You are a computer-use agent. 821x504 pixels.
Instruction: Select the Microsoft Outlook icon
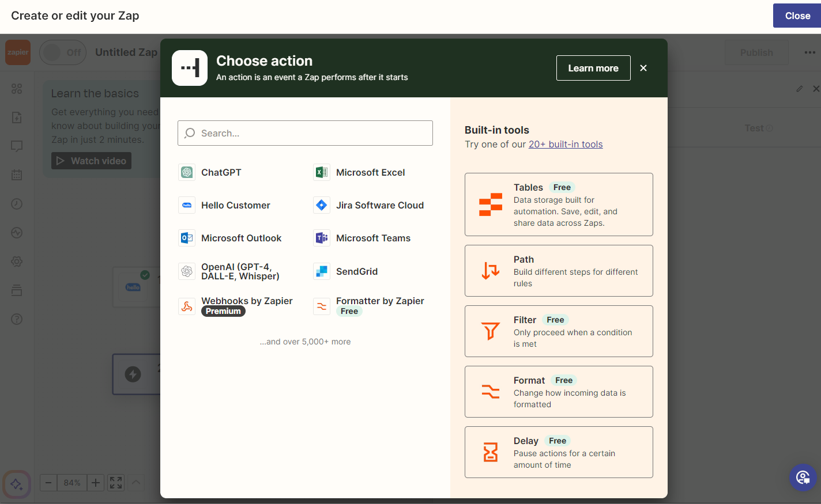(x=187, y=238)
